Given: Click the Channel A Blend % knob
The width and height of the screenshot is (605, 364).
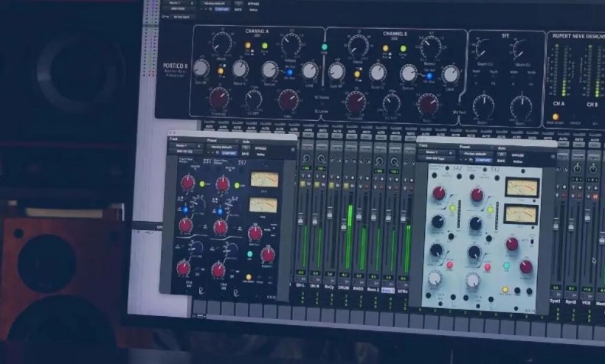Looking at the screenshot, I should point(240,69).
